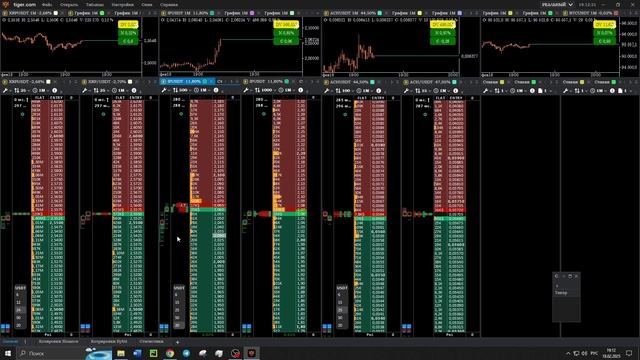The width and height of the screenshot is (640, 360).
Task: Show hidden system tray icons
Action: (568, 353)
